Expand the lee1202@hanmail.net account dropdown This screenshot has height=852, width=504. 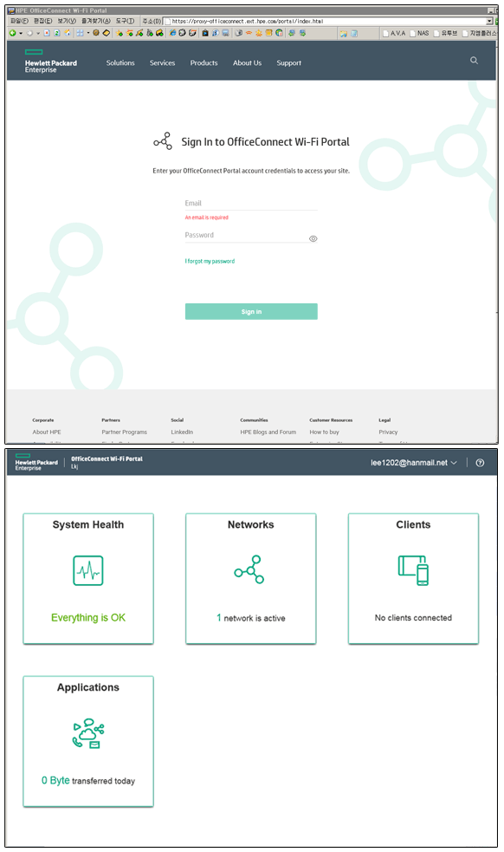click(414, 463)
